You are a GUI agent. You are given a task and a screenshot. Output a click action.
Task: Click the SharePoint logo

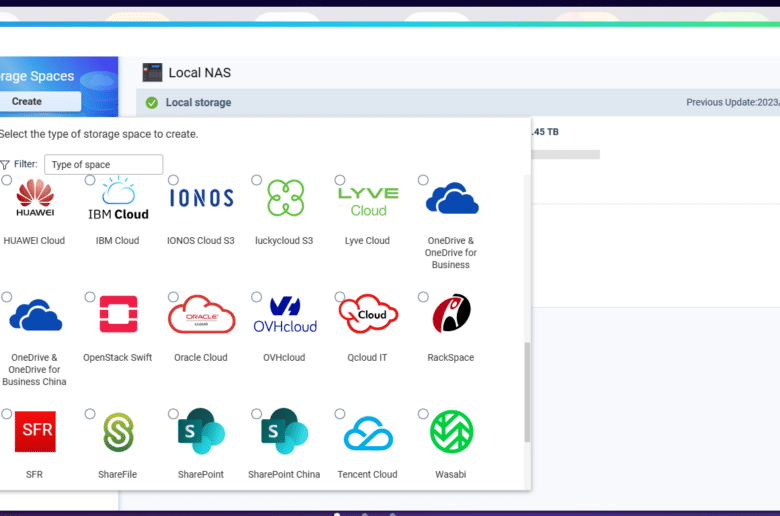point(201,431)
